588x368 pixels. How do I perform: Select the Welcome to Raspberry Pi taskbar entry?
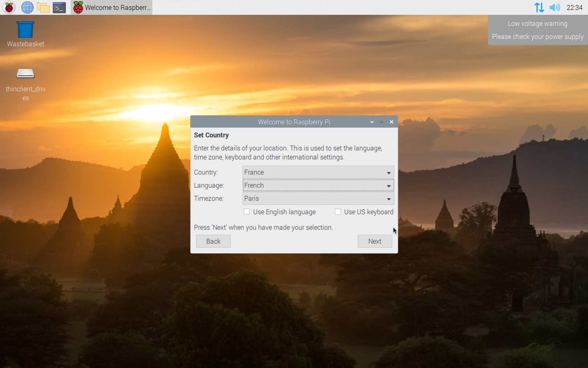[112, 7]
